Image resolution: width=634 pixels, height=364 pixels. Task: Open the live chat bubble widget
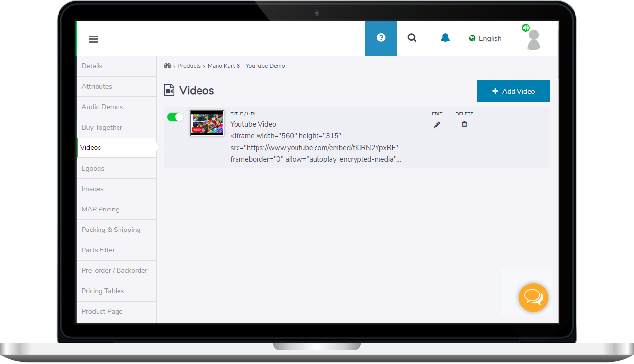coord(533,297)
